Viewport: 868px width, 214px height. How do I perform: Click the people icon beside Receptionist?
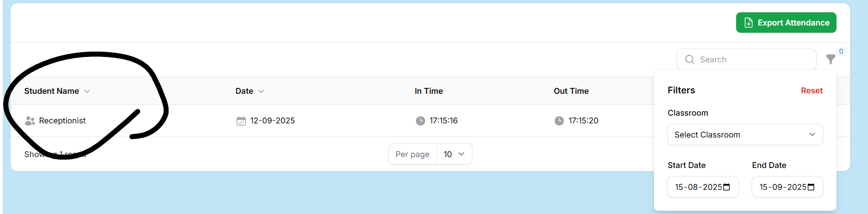pyautogui.click(x=30, y=121)
